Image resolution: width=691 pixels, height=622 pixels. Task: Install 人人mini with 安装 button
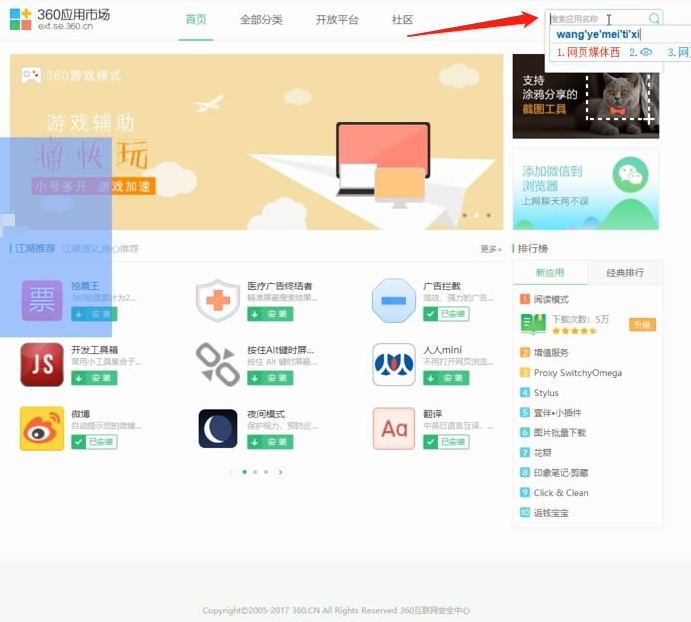click(446, 378)
